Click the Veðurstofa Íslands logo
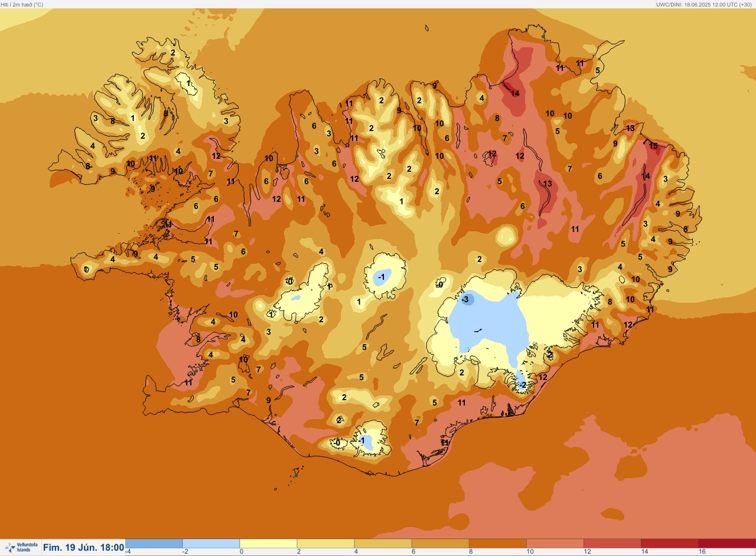 (21, 547)
